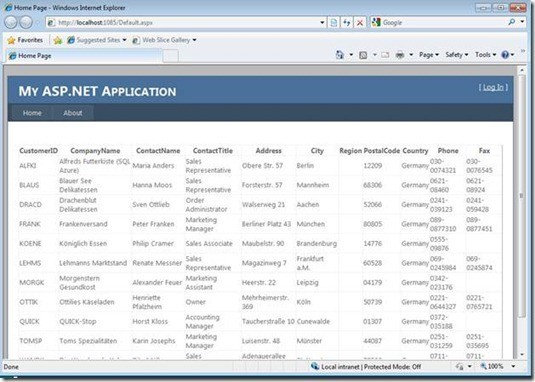Screen dimensions: 535x382
Task: Click the Refresh page icon
Action: pos(347,23)
